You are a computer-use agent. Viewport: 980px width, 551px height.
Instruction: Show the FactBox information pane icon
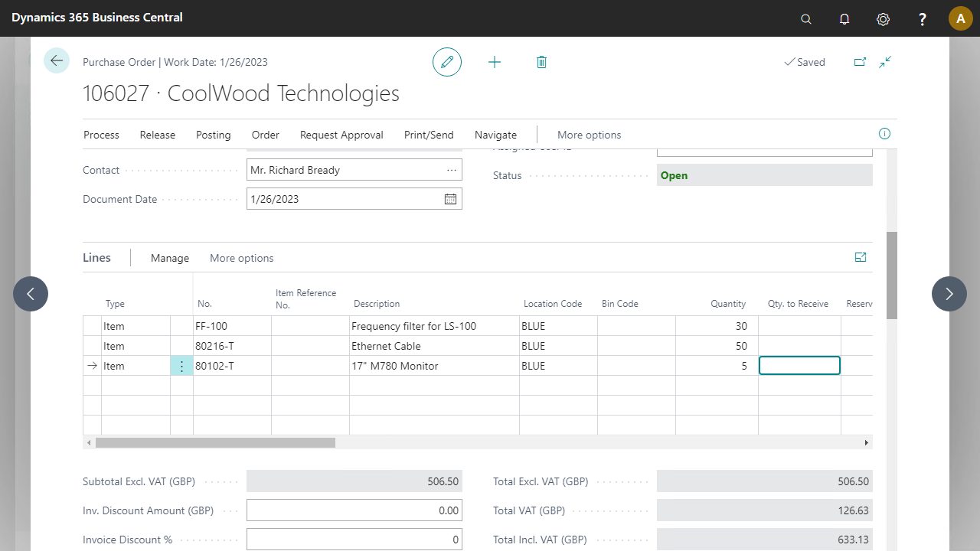(884, 134)
